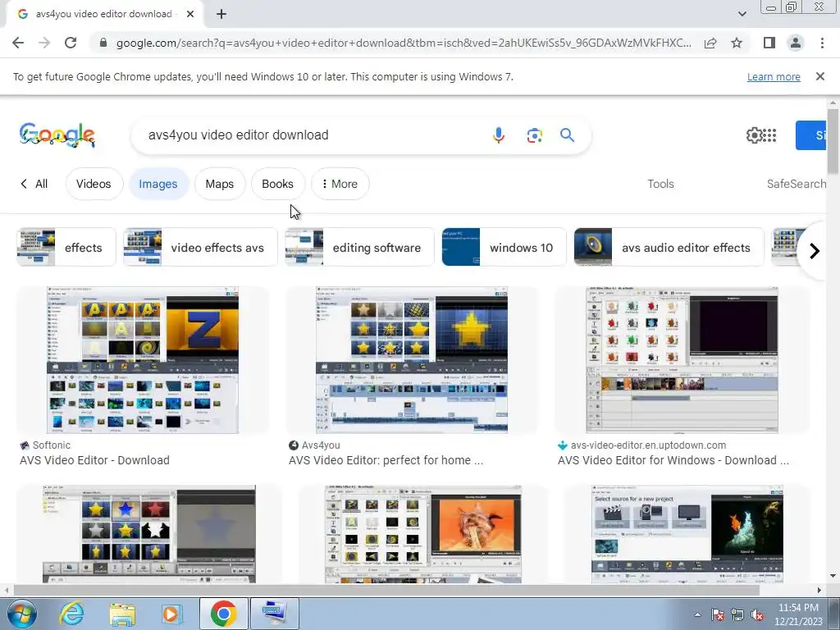840x630 pixels.
Task: Open the goldfish new project thumbnail
Action: click(687, 534)
